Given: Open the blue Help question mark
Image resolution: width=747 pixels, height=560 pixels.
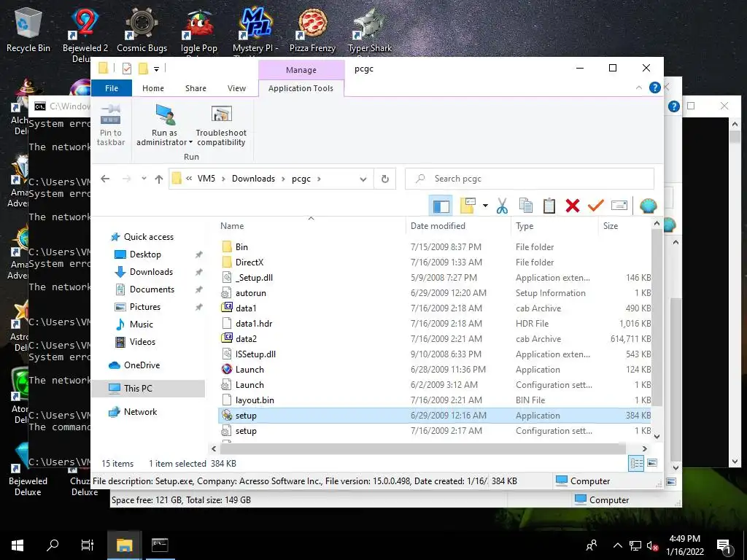Looking at the screenshot, I should [x=655, y=87].
